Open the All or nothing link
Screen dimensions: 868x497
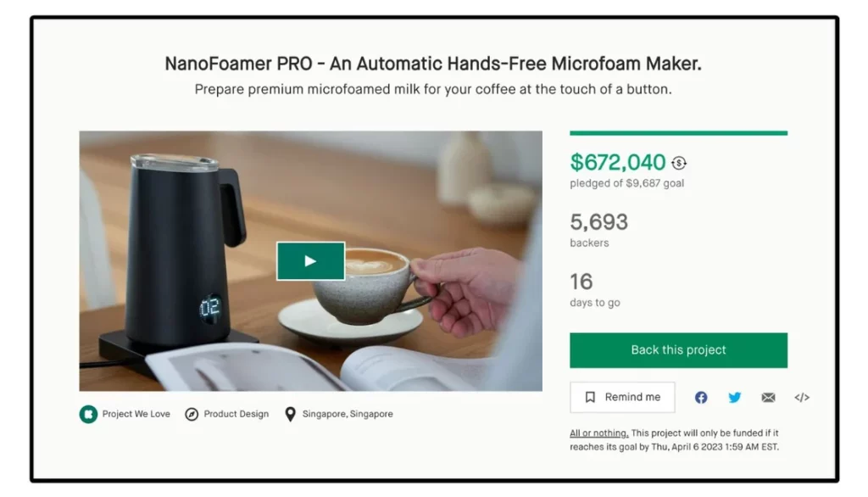tap(599, 433)
